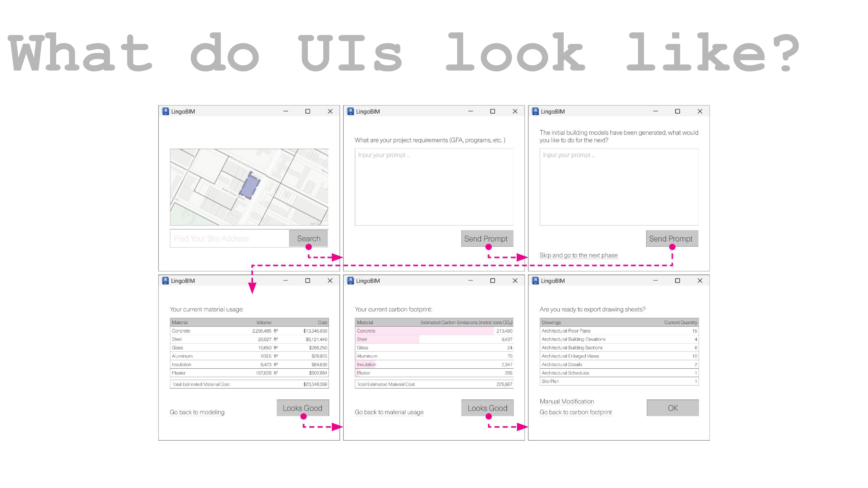Select Plaster row in material usage table
The height and width of the screenshot is (488, 868).
pos(249,373)
